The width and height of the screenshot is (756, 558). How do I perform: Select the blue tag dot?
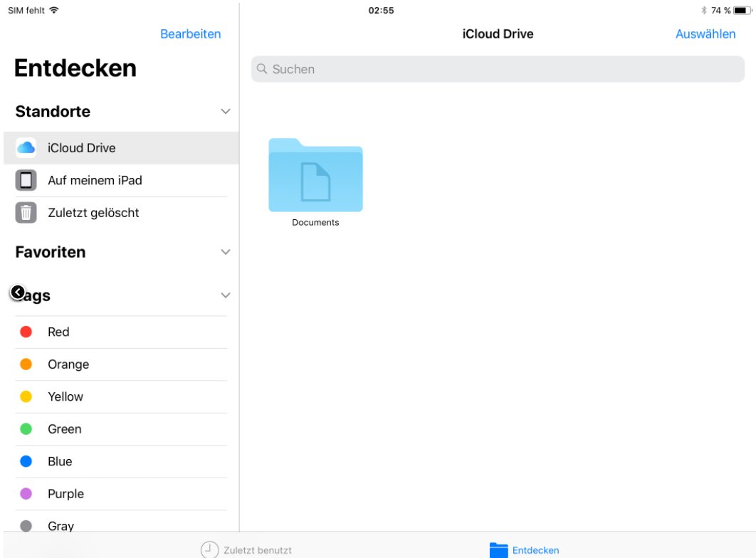[x=26, y=461]
